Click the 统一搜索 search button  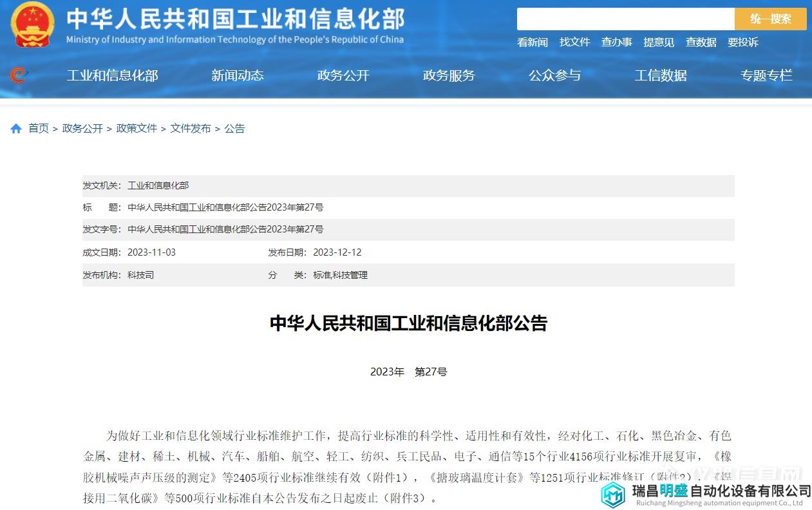[x=770, y=19]
